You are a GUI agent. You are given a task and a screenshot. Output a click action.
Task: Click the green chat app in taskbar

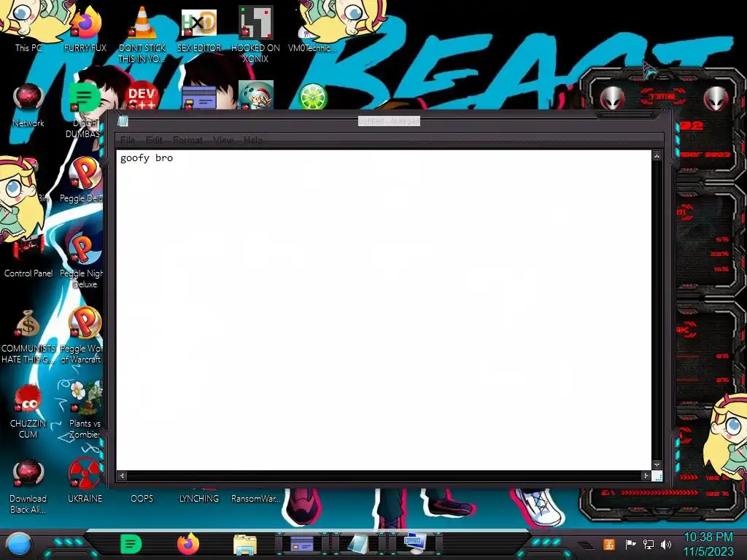[131, 544]
